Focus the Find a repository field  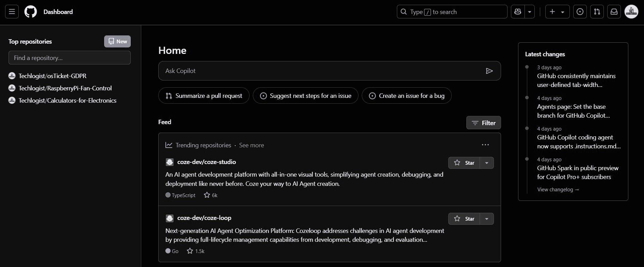(69, 58)
